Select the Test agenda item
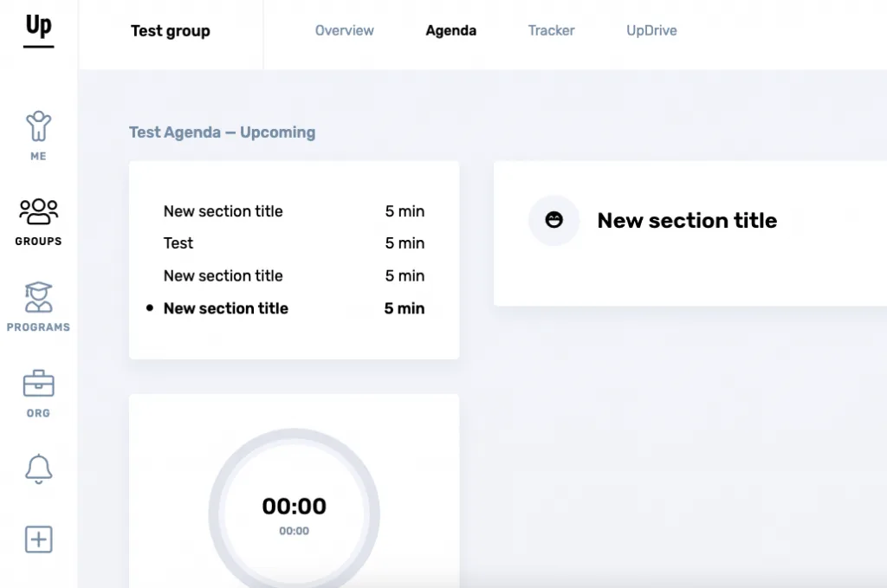Screen dimensions: 887x588 tap(178, 243)
